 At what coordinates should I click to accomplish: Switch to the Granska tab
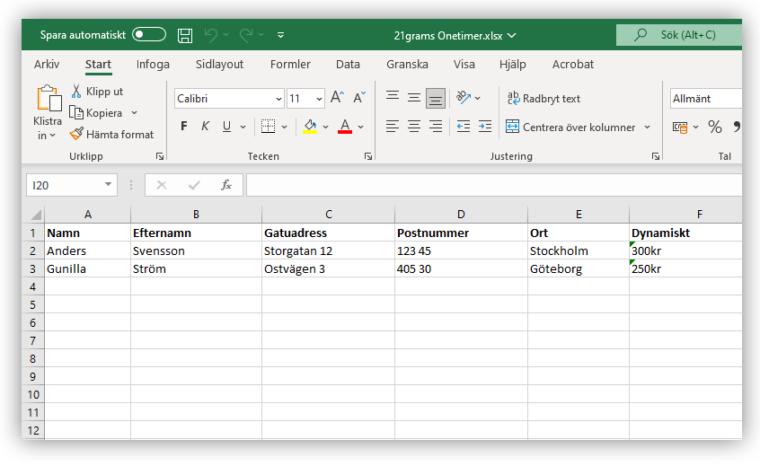pos(407,64)
